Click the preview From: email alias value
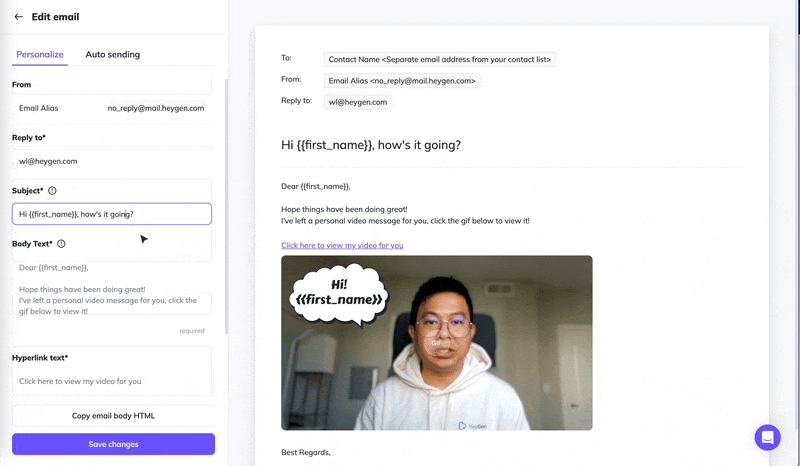Screen dimensions: 800x466 (x=402, y=81)
